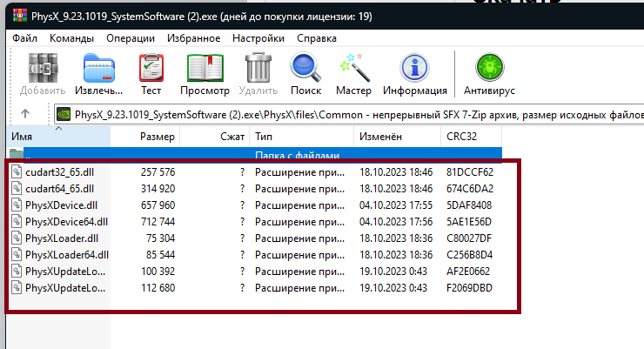Click the WinRAR icon in the title bar
Screen dimensions: 644x349
[x=20, y=16]
